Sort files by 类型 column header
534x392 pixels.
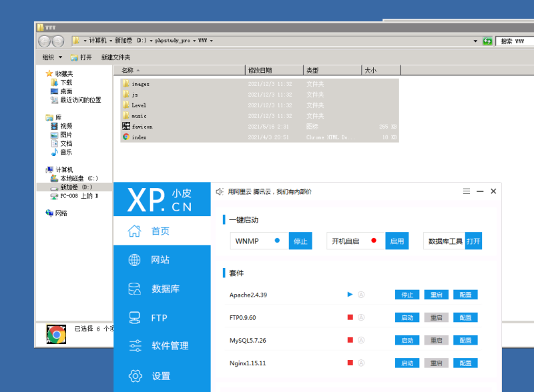click(332, 70)
